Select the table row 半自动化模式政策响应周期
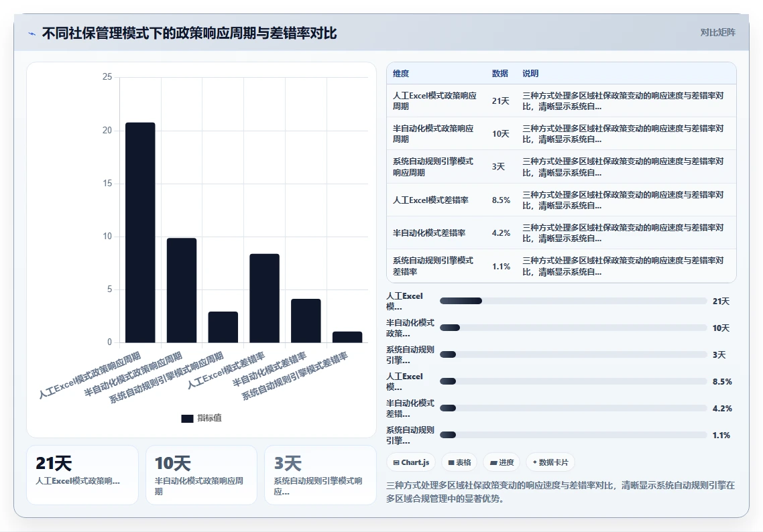 point(561,134)
